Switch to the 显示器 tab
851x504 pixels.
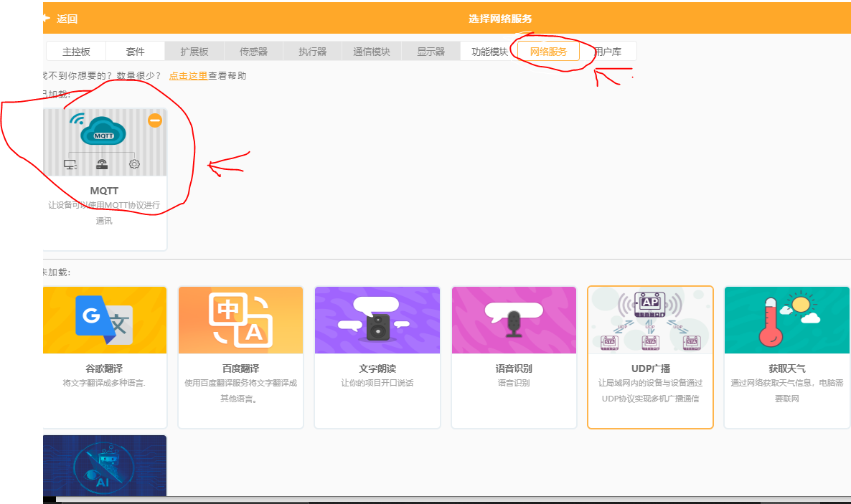coord(431,52)
